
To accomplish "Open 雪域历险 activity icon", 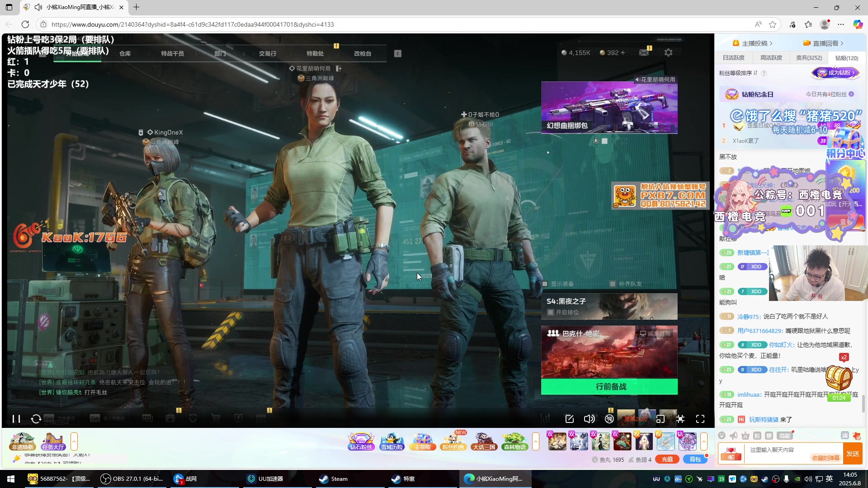I will pos(392,441).
